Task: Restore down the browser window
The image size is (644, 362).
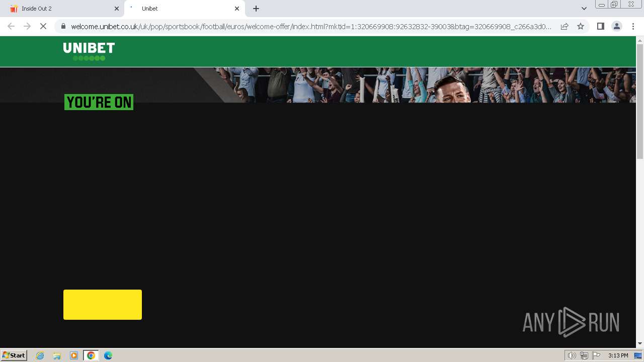Action: point(614,5)
